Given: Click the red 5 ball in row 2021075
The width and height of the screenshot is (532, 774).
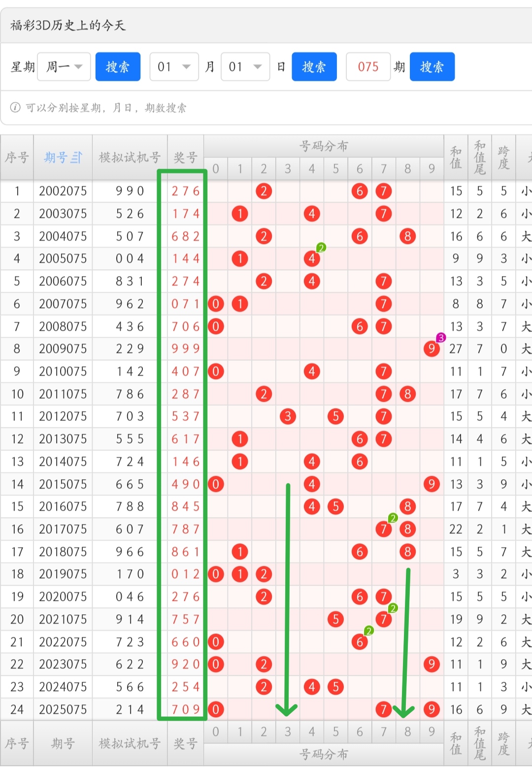Looking at the screenshot, I should click(x=335, y=619).
